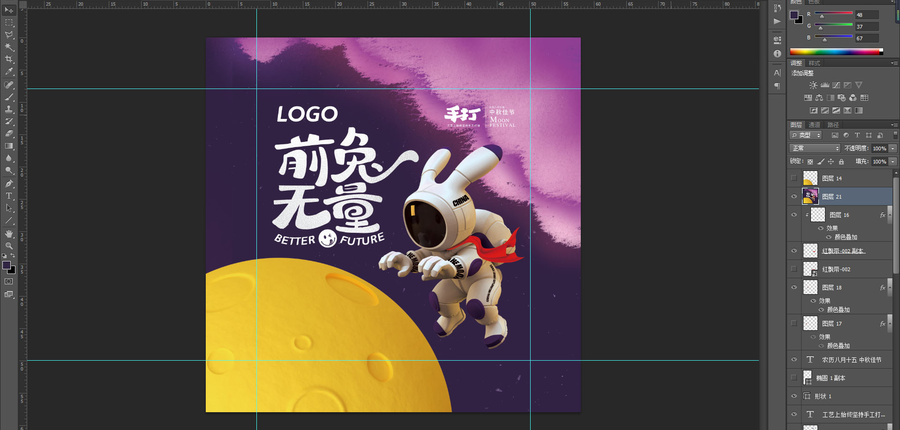900x430 pixels.
Task: Select the Rectangular Marquee tool
Action: (x=9, y=22)
